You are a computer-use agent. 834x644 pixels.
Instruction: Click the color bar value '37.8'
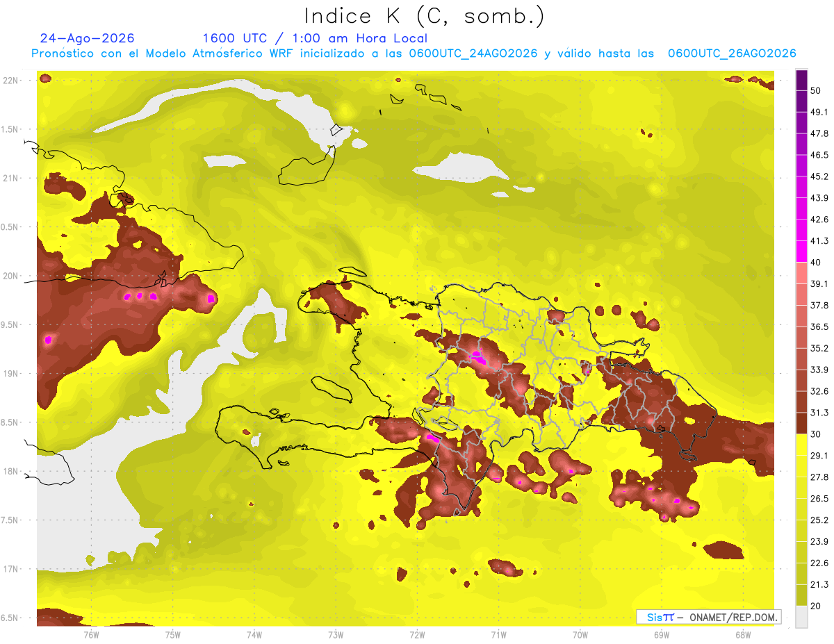click(x=819, y=306)
